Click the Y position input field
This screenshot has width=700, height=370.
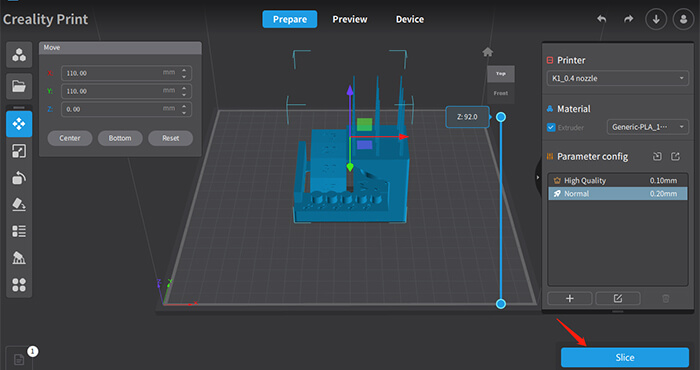pos(126,91)
